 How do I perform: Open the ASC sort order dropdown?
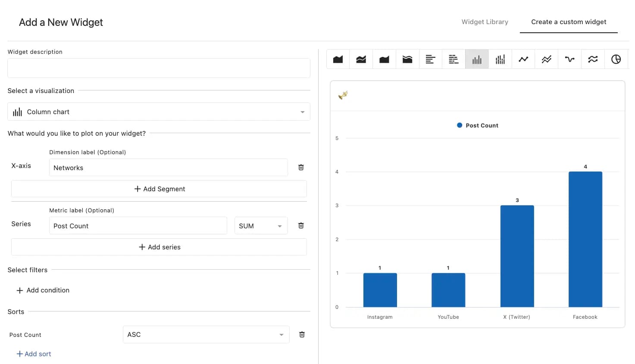[206, 335]
